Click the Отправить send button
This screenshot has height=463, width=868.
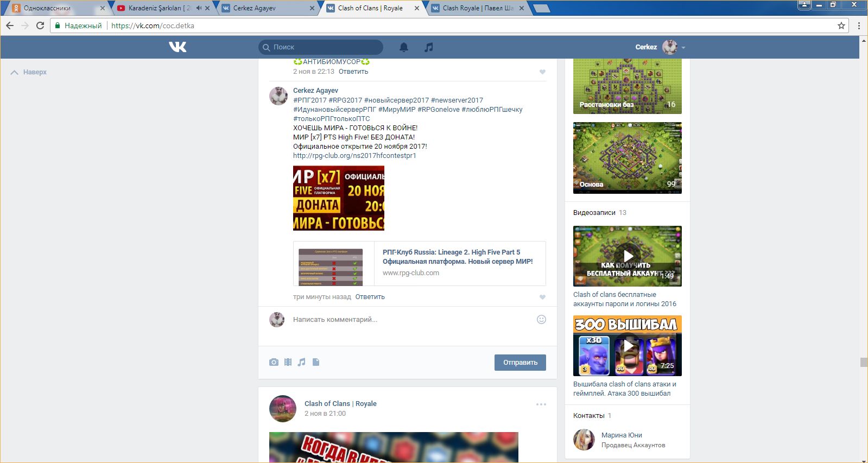coord(520,363)
